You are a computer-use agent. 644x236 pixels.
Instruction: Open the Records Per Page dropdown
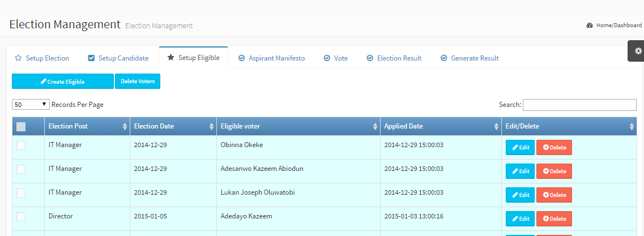(31, 105)
